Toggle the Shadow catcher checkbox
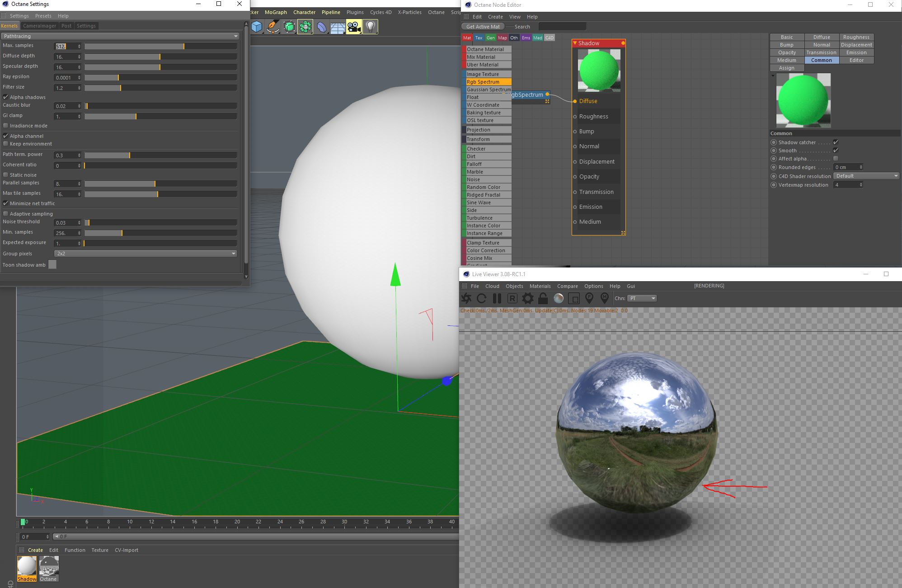This screenshot has height=588, width=902. tap(836, 142)
